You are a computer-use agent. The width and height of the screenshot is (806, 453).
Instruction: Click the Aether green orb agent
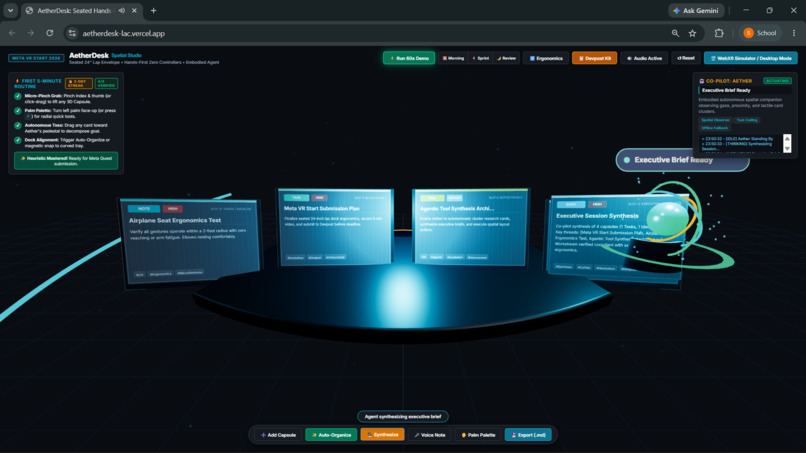[x=667, y=219]
